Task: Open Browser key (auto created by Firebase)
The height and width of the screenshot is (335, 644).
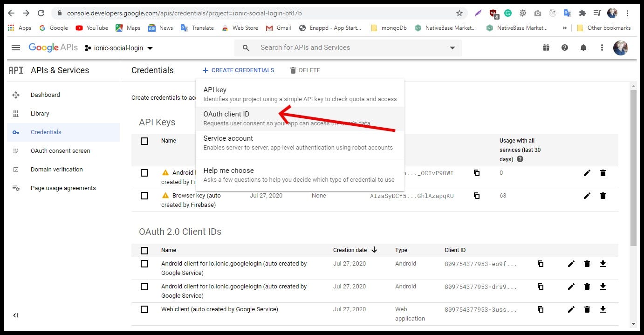Action: (191, 200)
